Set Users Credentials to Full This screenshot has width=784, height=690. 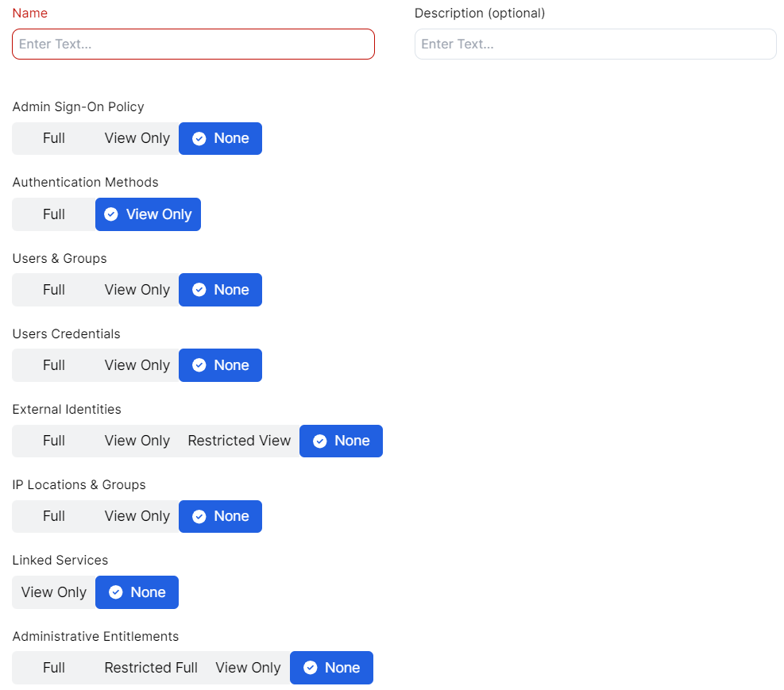(x=54, y=365)
